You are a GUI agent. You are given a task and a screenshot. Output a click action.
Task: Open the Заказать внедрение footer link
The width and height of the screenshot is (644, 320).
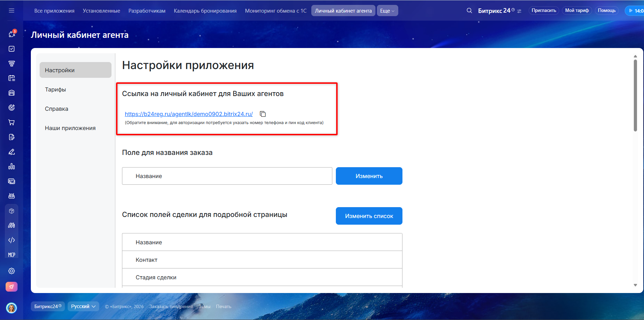[171, 306]
